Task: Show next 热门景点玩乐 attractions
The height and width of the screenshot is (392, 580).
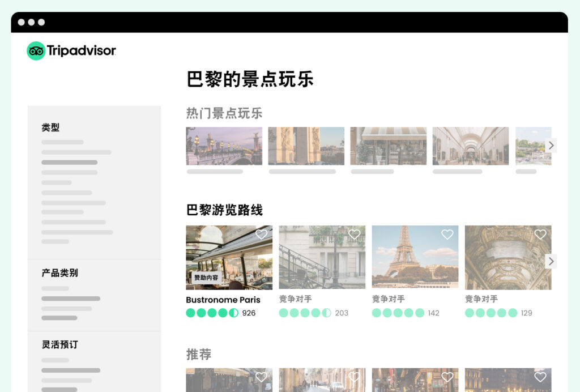Action: click(x=551, y=146)
